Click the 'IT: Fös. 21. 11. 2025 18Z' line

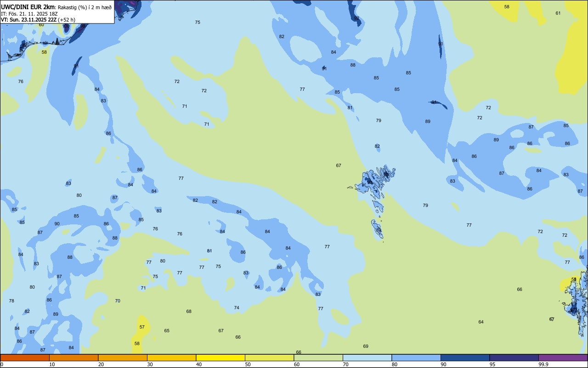29,14
